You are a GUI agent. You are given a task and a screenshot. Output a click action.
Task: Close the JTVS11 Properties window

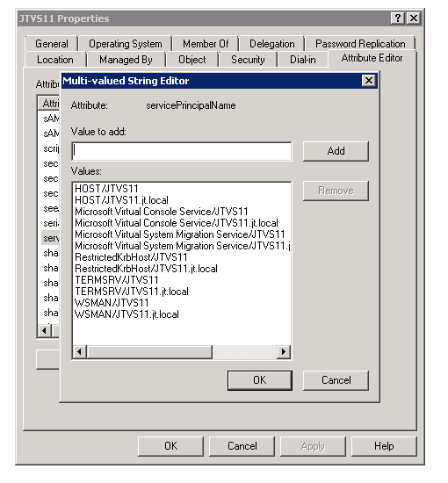pos(414,18)
